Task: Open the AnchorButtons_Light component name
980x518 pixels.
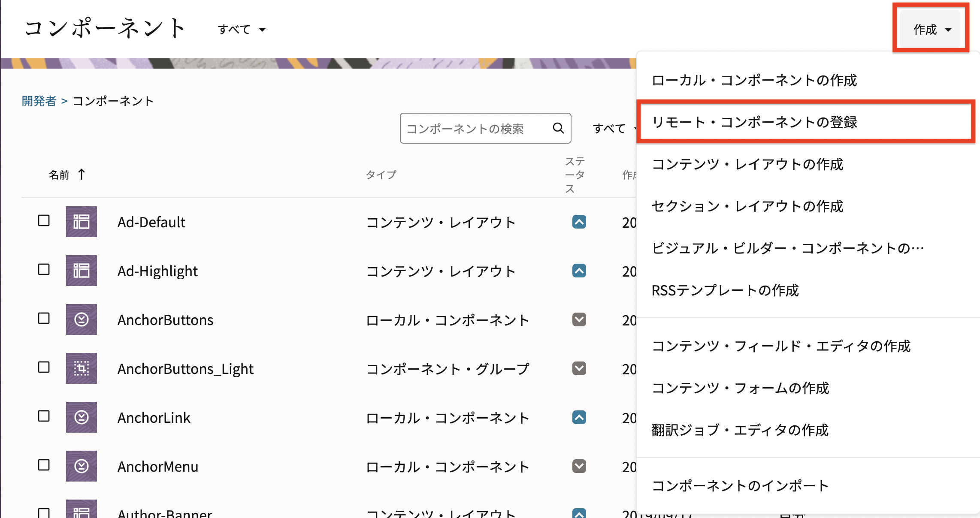Action: pyautogui.click(x=185, y=369)
